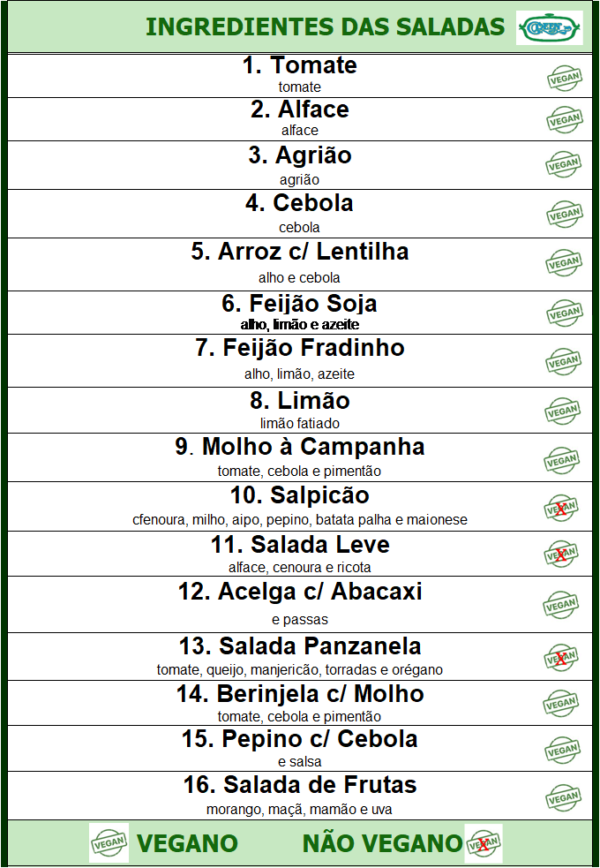The image size is (600, 868).
Task: Select the INGREDIENTES DAS SALADAS title
Action: pyautogui.click(x=325, y=27)
